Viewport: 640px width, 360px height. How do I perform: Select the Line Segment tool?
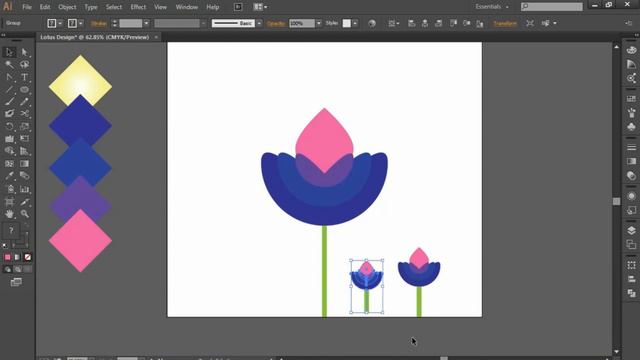[x=9, y=89]
